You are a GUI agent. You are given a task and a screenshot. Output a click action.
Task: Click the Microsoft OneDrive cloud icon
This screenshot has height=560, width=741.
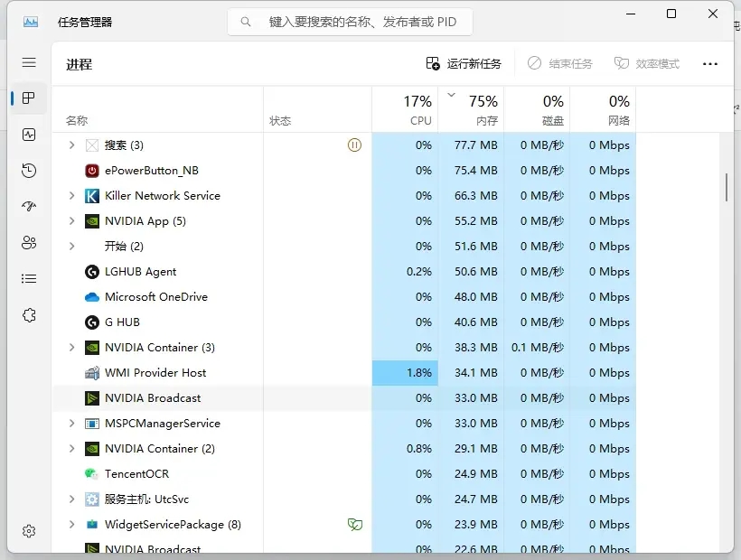click(x=91, y=297)
